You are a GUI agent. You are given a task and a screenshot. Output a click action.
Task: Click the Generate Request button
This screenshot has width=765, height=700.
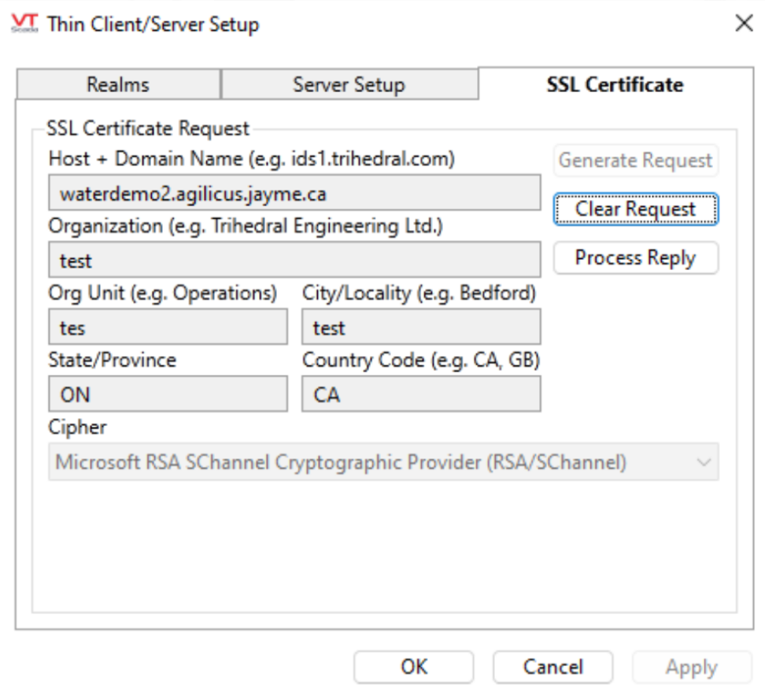[635, 161]
